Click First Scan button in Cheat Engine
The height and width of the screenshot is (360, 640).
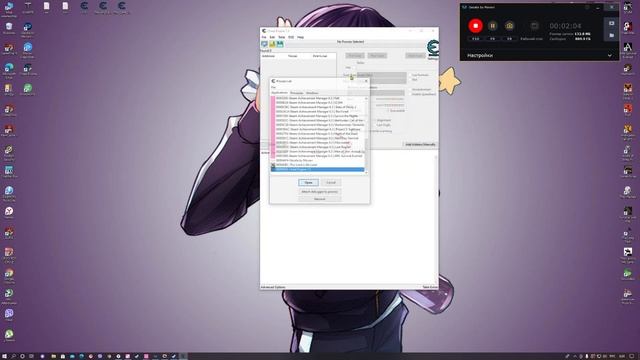[355, 56]
